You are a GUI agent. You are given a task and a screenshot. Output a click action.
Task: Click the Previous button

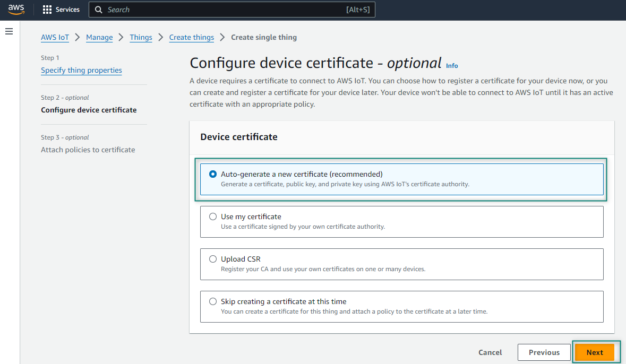[544, 352]
